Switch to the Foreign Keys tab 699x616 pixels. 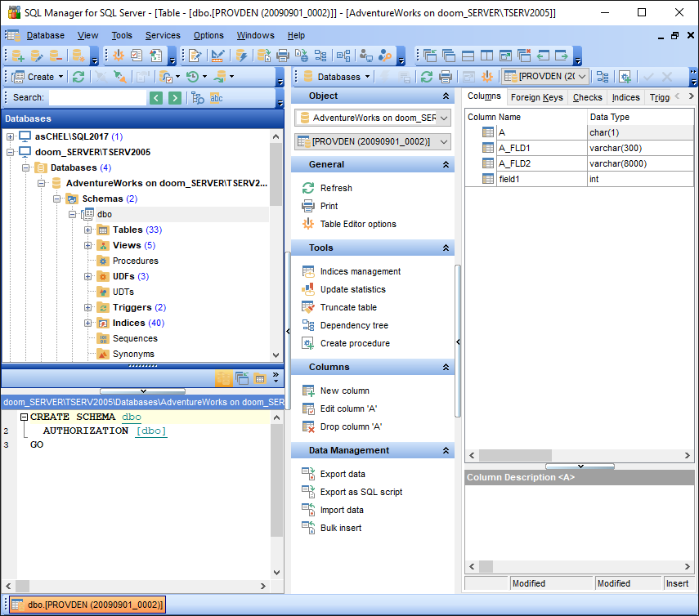click(x=537, y=97)
